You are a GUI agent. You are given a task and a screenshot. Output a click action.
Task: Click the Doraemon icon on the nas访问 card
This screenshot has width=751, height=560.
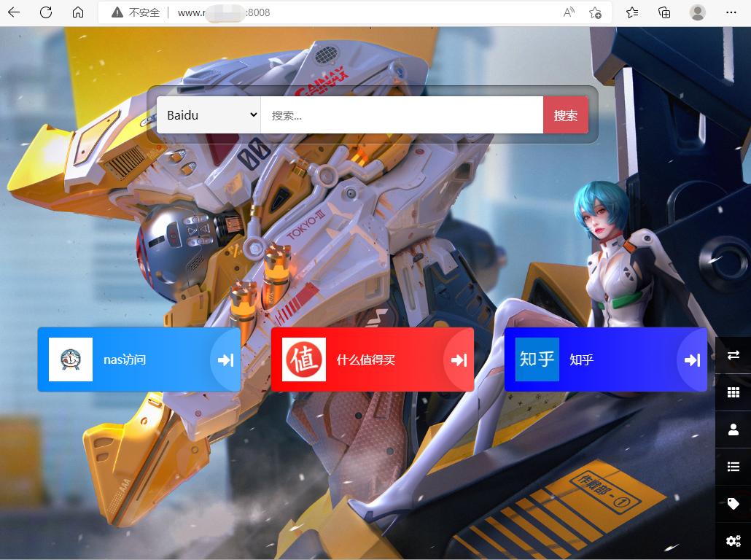[70, 359]
